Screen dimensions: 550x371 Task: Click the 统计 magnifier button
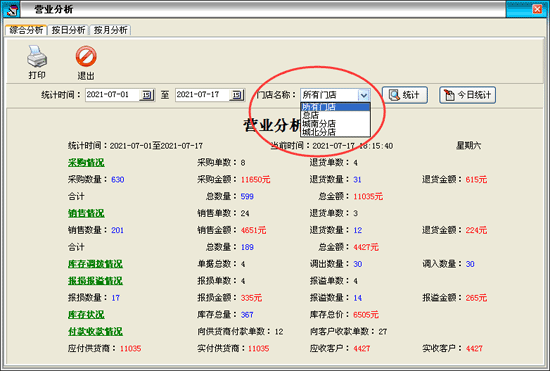click(x=405, y=95)
